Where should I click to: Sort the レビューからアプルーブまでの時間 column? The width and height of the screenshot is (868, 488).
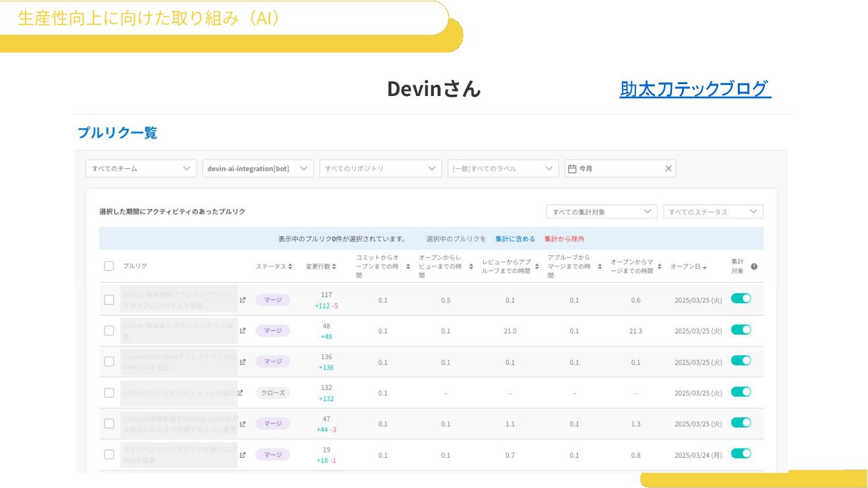point(537,266)
